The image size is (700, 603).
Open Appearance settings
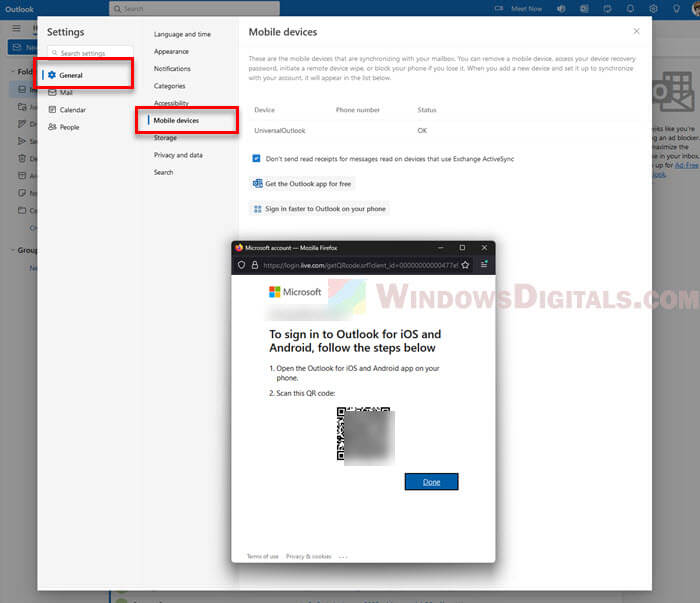tap(171, 52)
